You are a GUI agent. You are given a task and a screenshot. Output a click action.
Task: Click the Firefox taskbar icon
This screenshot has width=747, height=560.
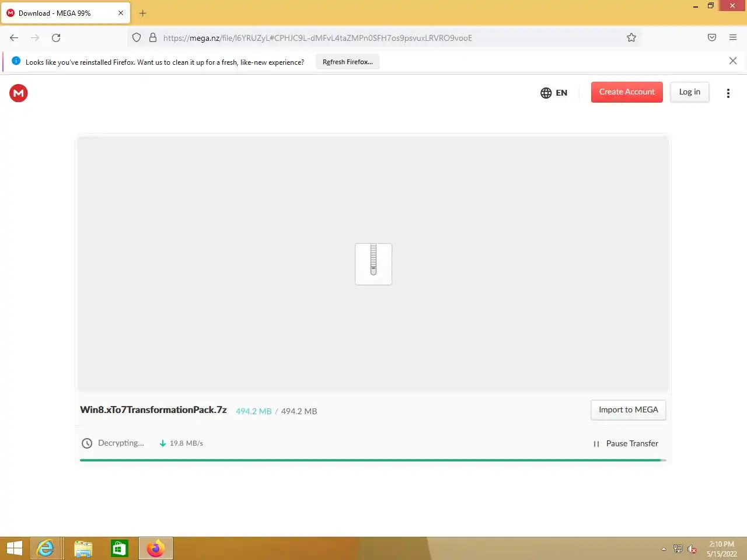coord(156,548)
